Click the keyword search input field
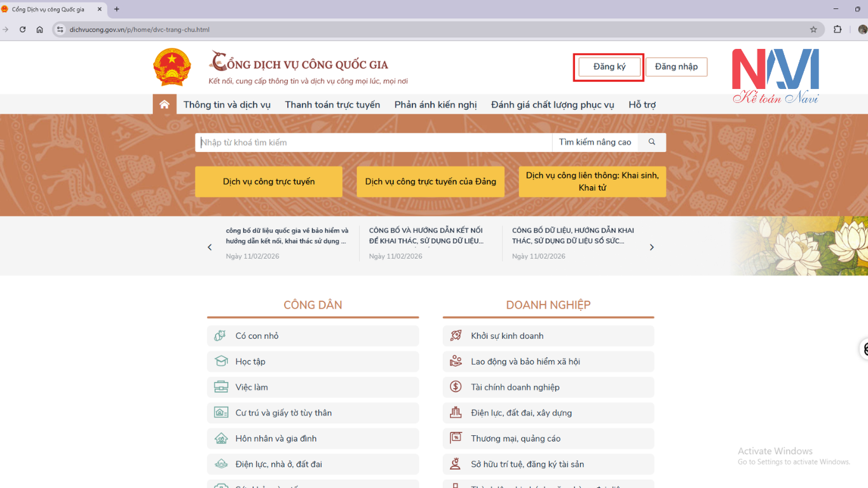Viewport: 868px width, 488px height. click(x=374, y=142)
